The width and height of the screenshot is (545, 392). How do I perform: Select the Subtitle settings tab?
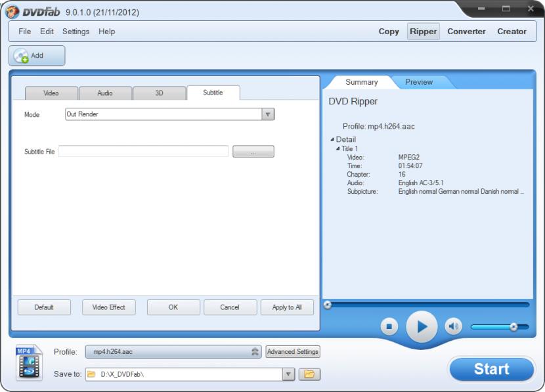213,93
